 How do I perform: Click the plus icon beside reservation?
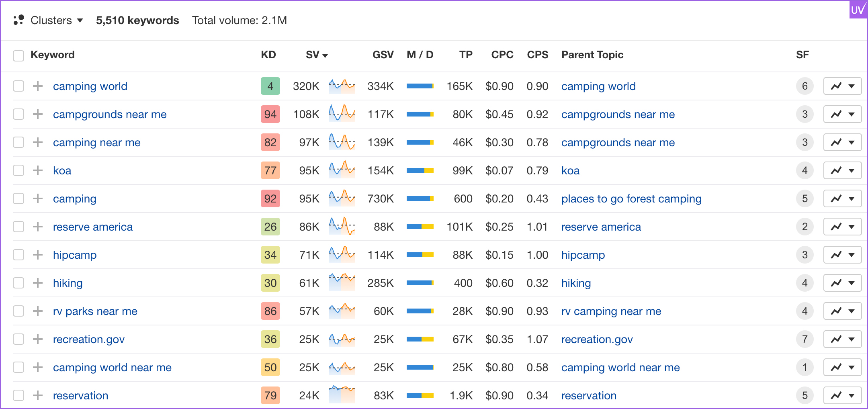tap(38, 395)
